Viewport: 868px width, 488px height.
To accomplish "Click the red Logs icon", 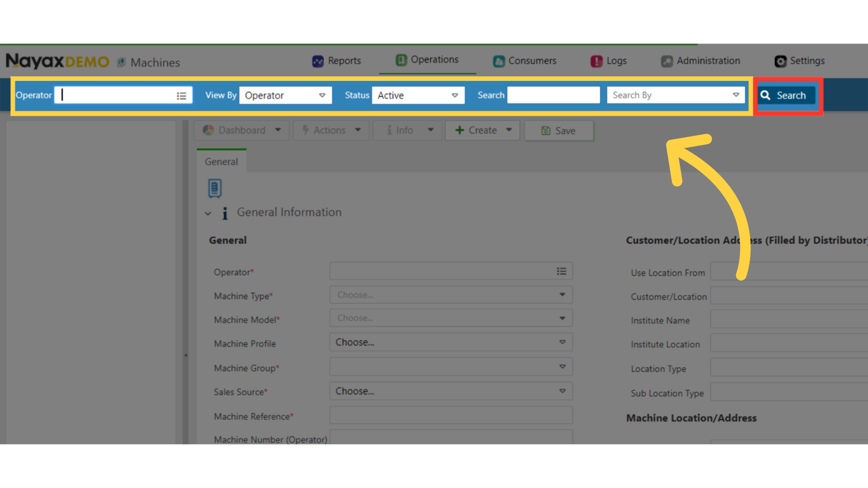I will click(596, 61).
